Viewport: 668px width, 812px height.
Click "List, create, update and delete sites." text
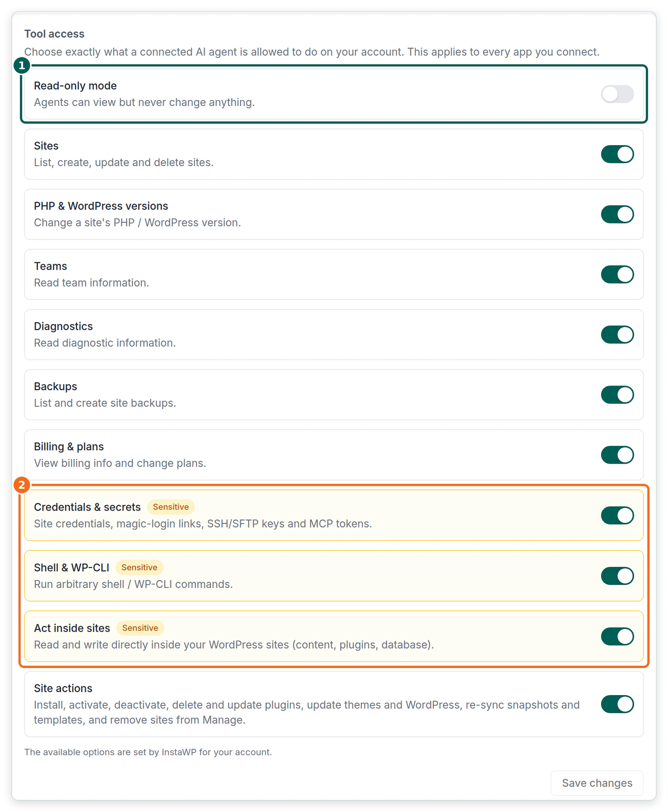[123, 162]
